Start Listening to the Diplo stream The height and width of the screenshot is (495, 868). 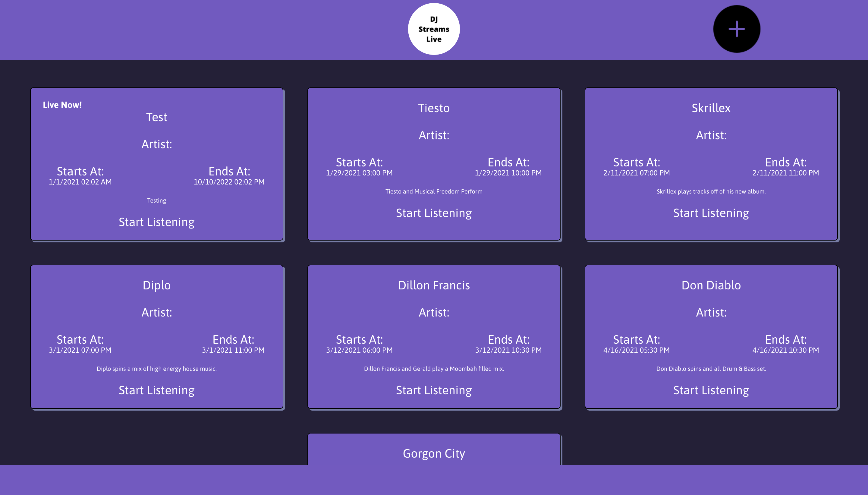[x=156, y=390]
